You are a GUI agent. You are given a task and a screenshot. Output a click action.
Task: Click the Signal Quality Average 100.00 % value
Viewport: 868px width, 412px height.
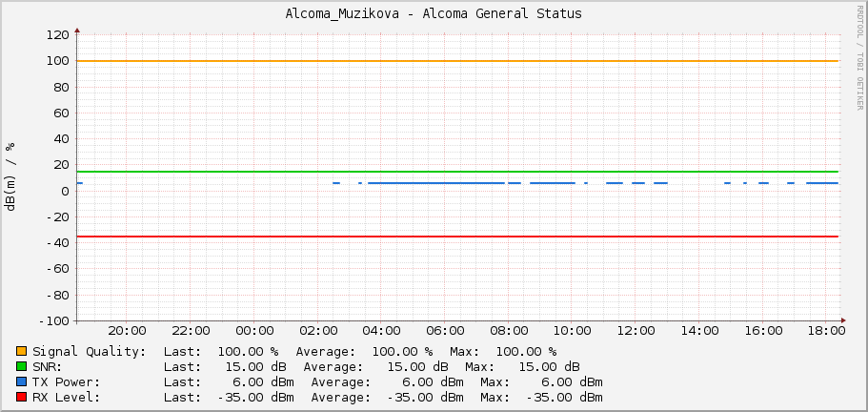[x=402, y=352]
